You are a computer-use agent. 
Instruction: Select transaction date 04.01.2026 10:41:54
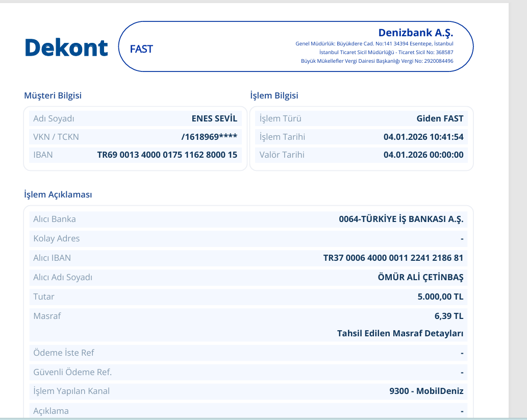coord(423,137)
